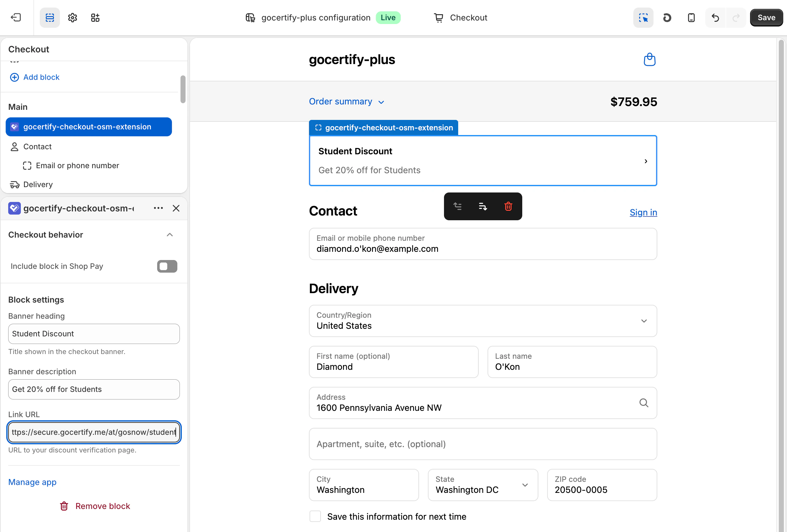Open checkout Settings via the gear icon
This screenshot has height=532, width=787.
(72, 18)
